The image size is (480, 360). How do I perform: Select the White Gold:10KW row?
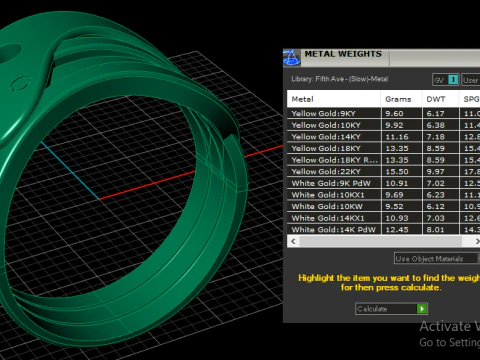[383, 207]
